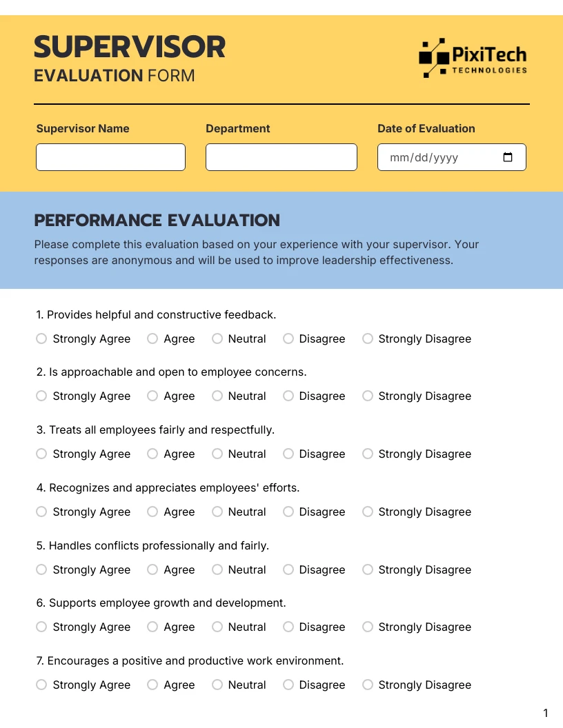Select Disagree for question 4
This screenshot has height=728, width=563.
[288, 512]
